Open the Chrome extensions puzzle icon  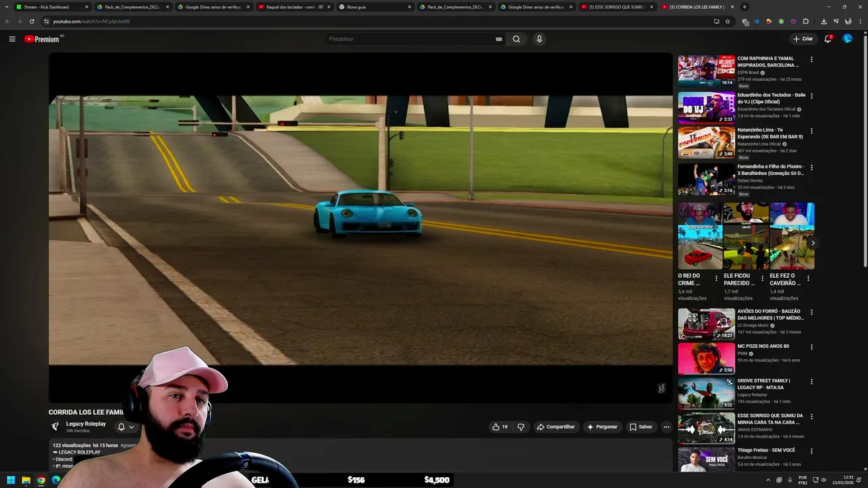pyautogui.click(x=806, y=21)
